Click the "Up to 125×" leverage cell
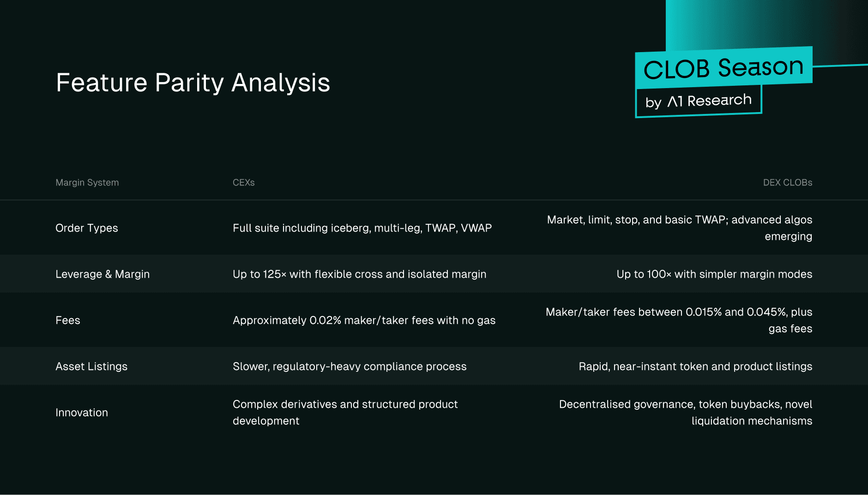The height and width of the screenshot is (495, 868). click(x=359, y=274)
